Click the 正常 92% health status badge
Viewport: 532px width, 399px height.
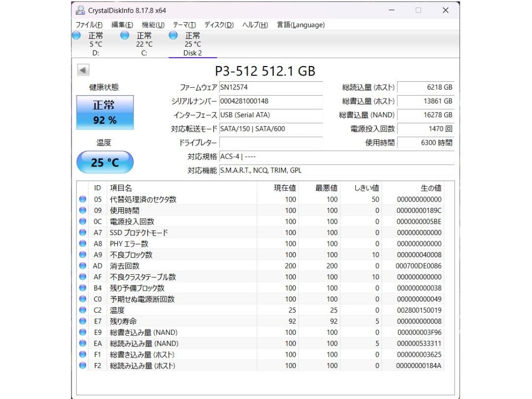[x=104, y=112]
